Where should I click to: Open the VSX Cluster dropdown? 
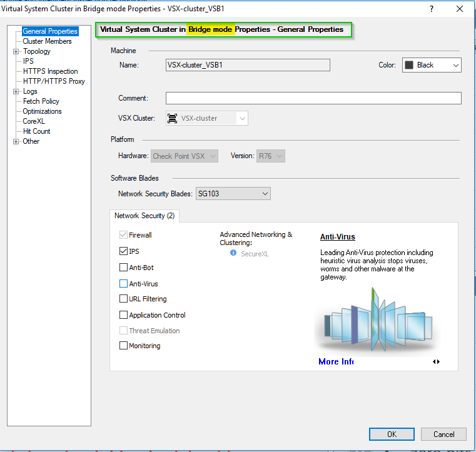207,118
